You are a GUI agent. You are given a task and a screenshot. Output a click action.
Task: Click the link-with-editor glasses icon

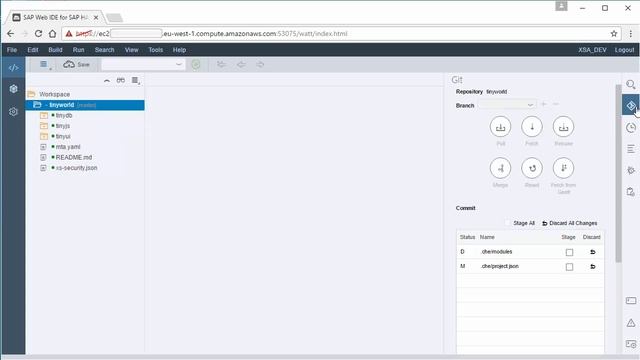[x=121, y=80]
